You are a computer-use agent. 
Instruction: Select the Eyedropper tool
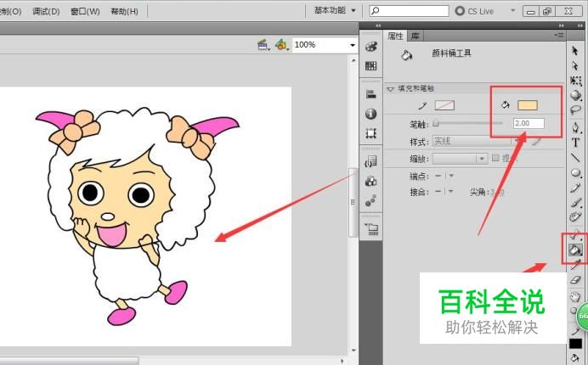point(575,265)
